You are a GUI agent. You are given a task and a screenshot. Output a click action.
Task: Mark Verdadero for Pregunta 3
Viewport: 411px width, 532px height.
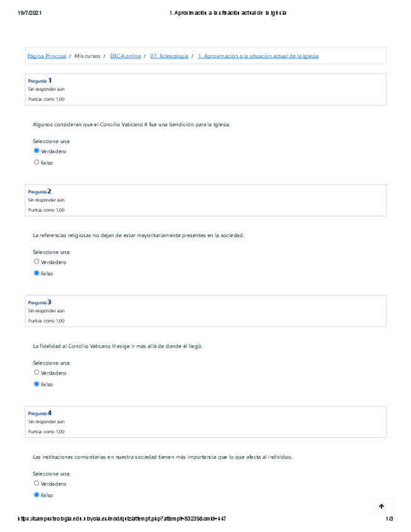pos(36,373)
